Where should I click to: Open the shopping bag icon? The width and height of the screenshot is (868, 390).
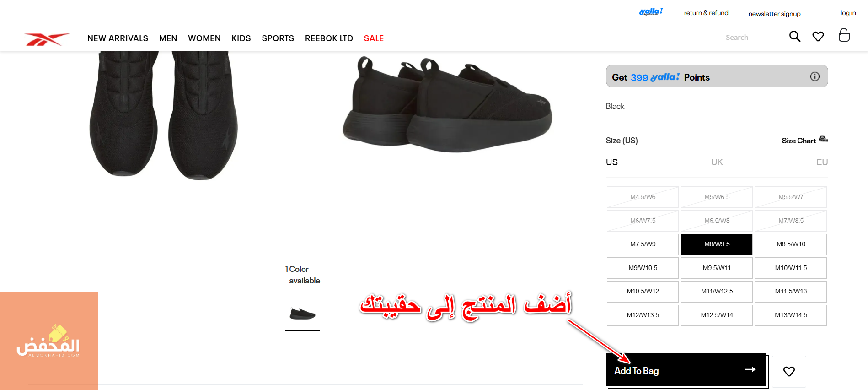844,35
